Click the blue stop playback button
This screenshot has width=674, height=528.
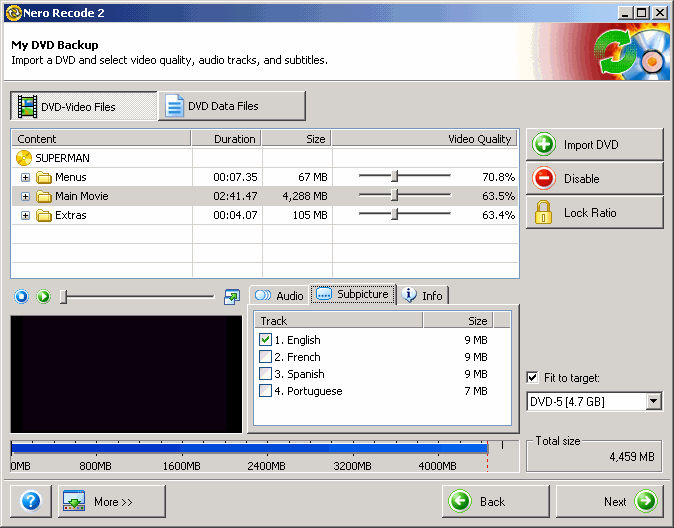[x=23, y=296]
